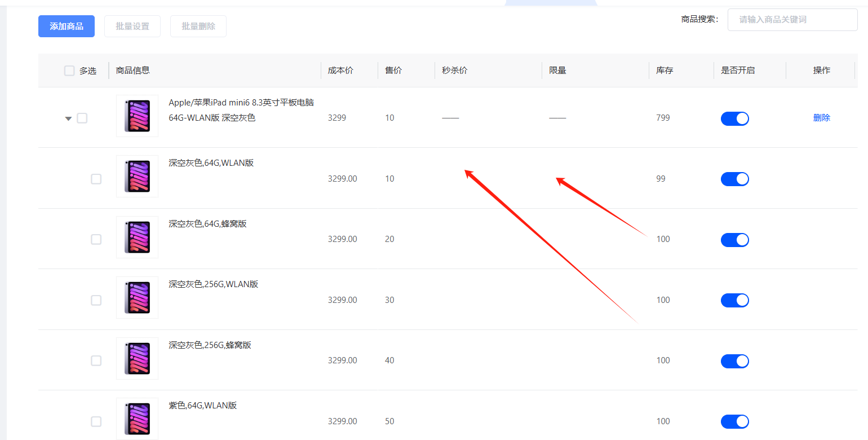Viewport: 868px width, 440px height.
Task: Open thumbnail of 紫色,64G,WLAN版
Action: click(x=137, y=419)
